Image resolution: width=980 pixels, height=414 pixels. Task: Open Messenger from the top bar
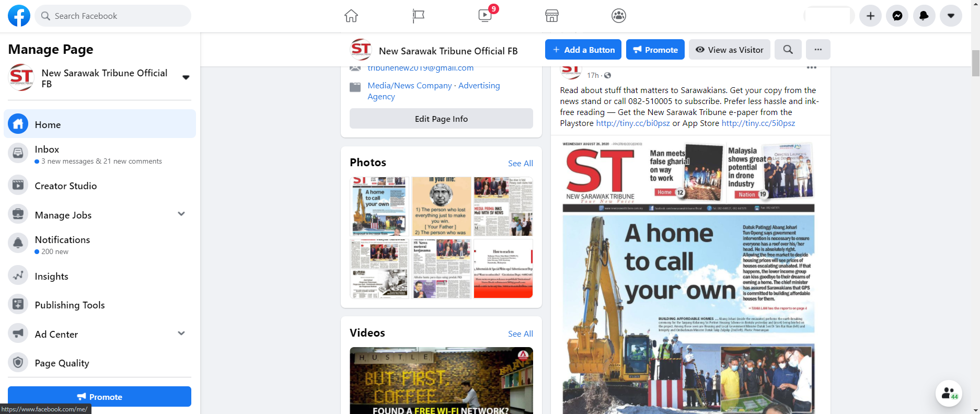tap(897, 16)
